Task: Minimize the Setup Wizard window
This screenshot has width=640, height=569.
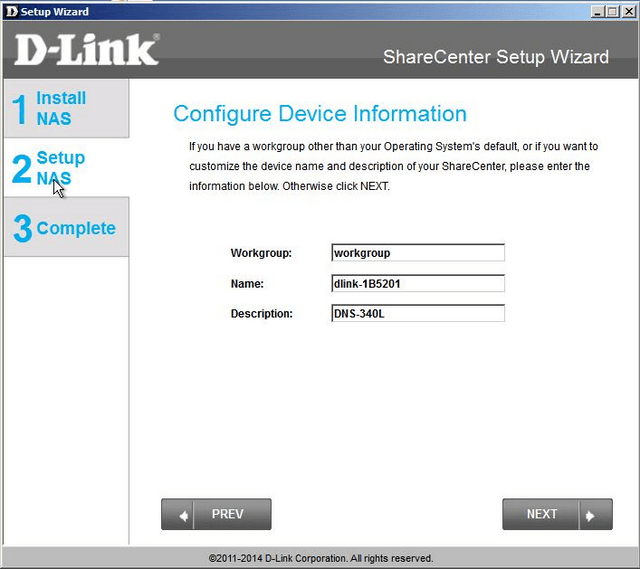Action: 597,11
